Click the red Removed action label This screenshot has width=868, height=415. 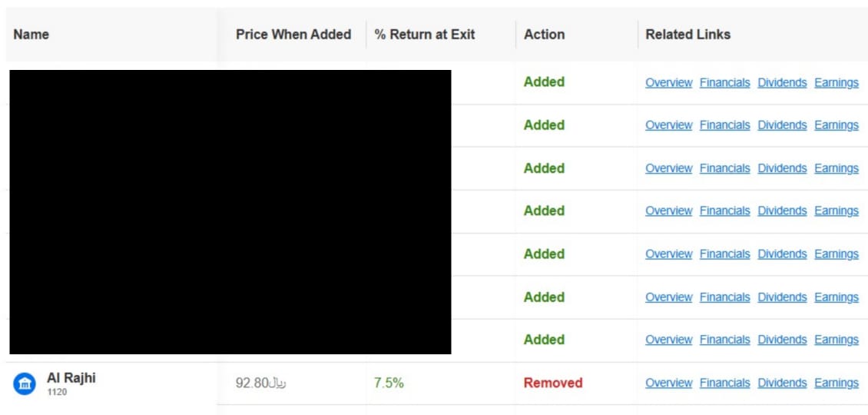pos(553,383)
